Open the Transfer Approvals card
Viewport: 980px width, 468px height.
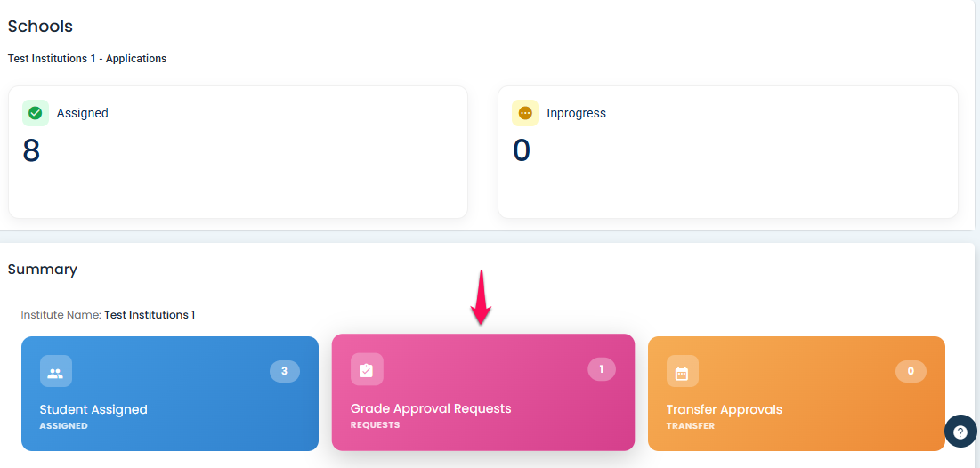[x=796, y=410]
